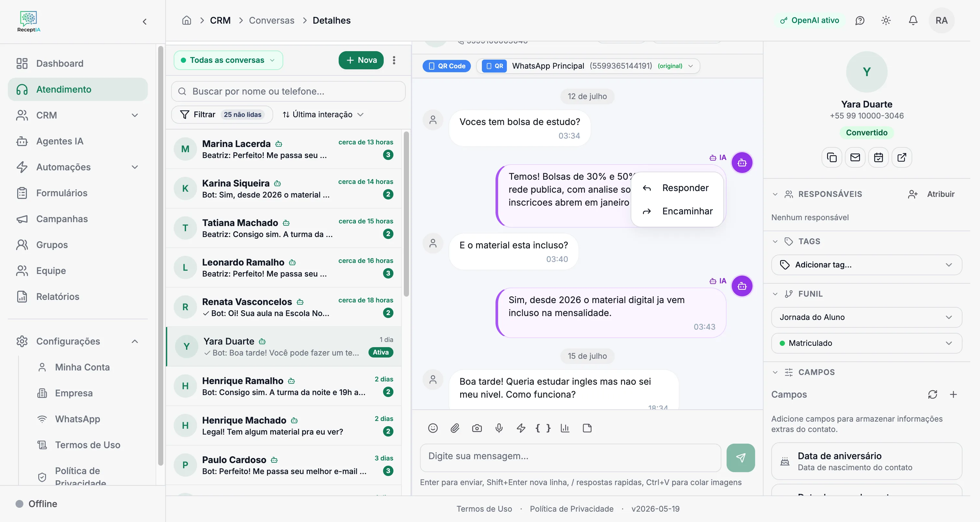The image size is (980, 522).
Task: Insert a variable with curly braces icon
Action: click(543, 428)
